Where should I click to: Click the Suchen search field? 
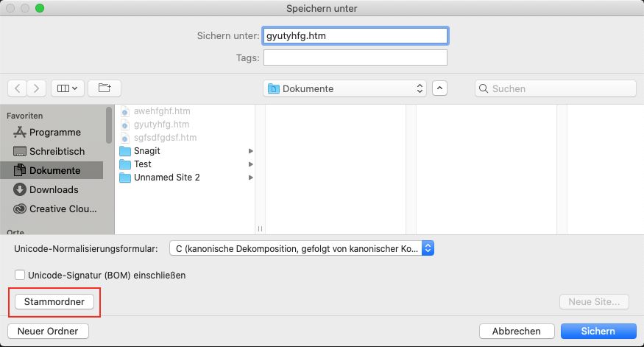556,88
